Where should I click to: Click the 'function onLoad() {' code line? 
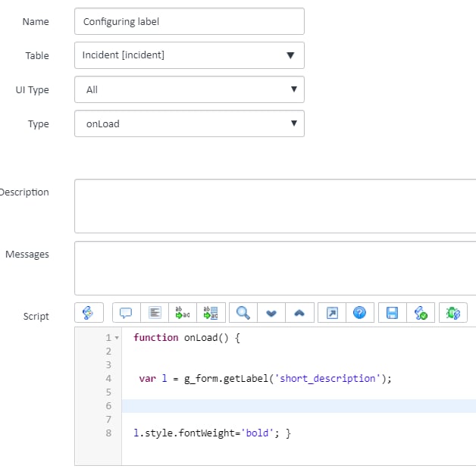coord(186,338)
